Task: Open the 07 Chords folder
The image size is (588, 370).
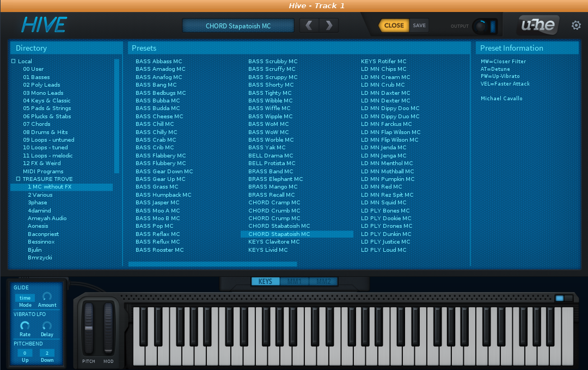Action: [x=37, y=124]
